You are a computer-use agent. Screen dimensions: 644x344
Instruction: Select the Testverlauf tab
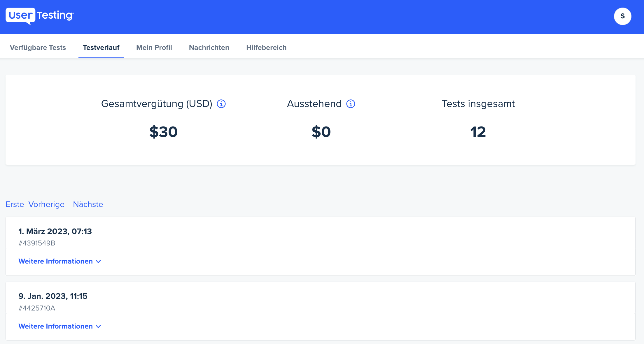coord(101,48)
